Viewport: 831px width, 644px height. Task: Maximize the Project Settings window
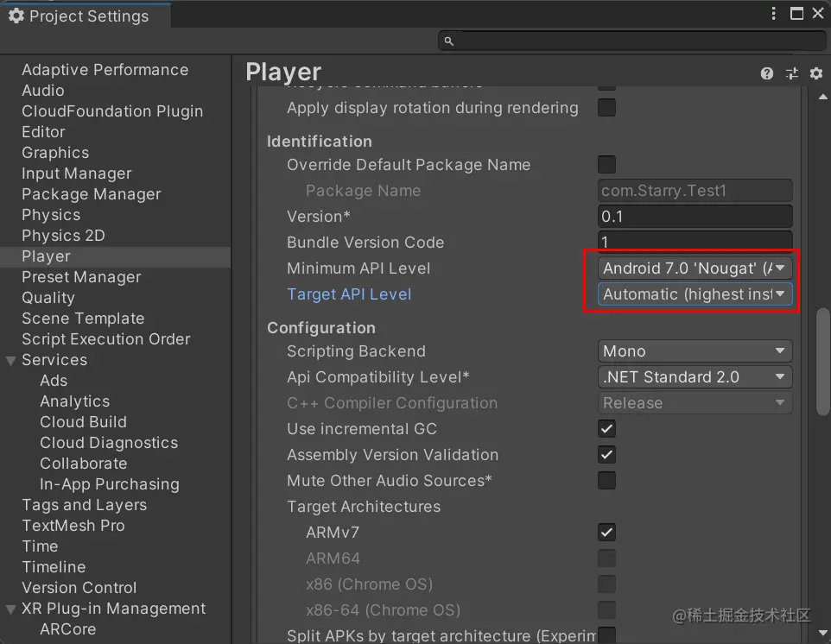coord(796,13)
